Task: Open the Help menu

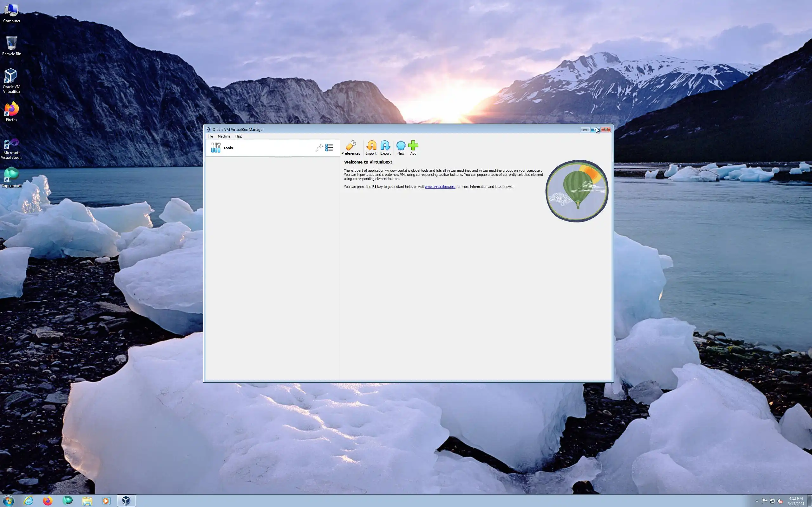Action: [x=239, y=137]
